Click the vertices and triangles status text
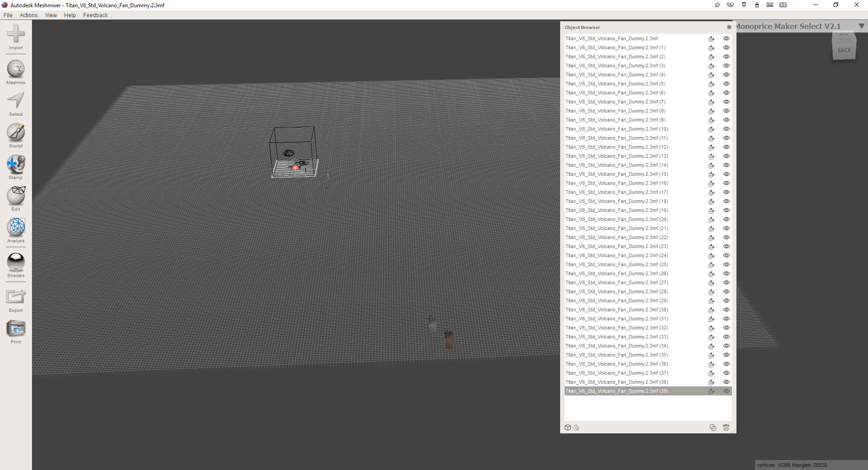Screen dimensions: 868x470 pyautogui.click(x=792, y=465)
